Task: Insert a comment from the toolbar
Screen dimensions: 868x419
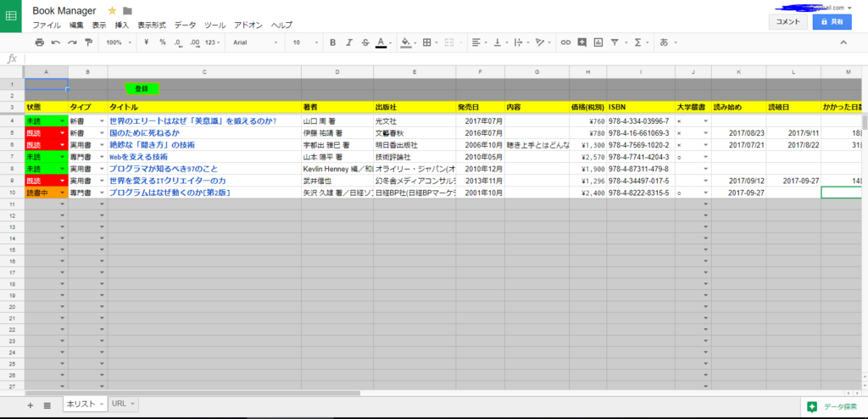Action: [x=581, y=42]
